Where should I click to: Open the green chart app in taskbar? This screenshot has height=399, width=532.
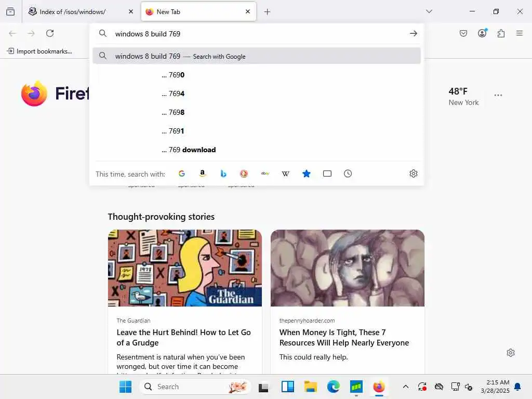356,387
